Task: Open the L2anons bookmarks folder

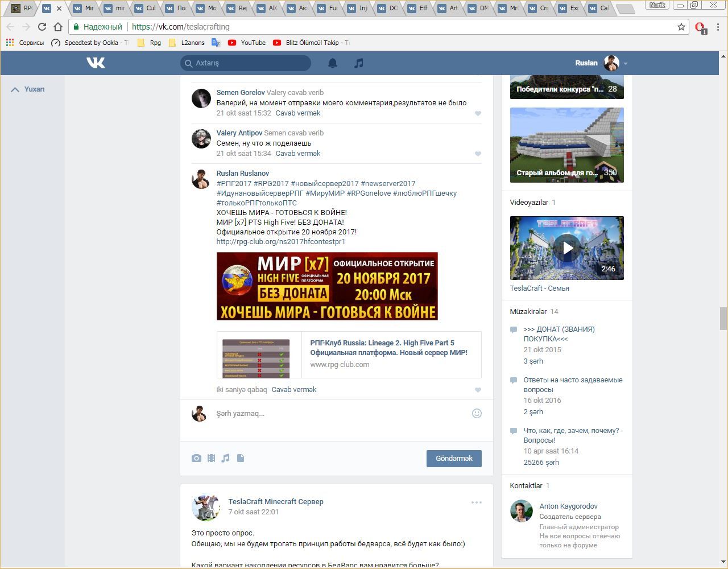Action: (187, 43)
